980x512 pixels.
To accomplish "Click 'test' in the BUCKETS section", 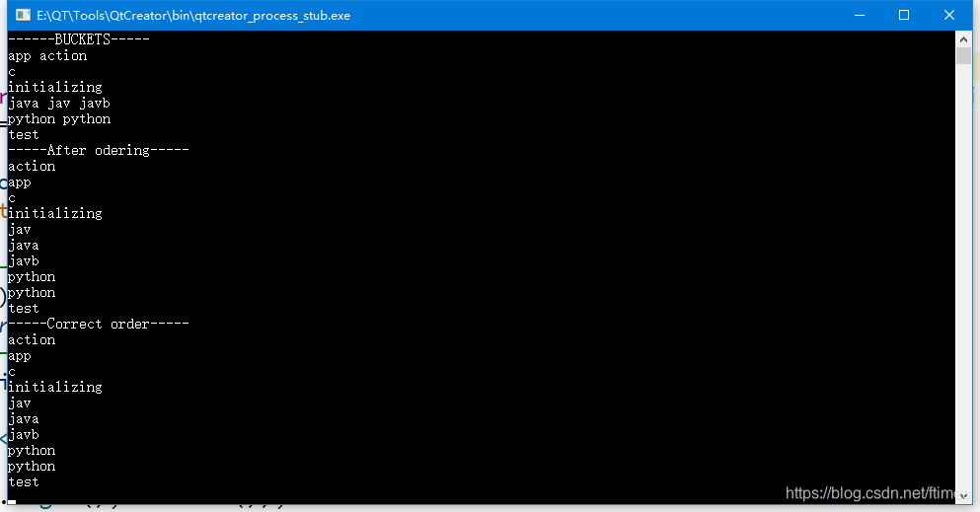I will [x=24, y=135].
